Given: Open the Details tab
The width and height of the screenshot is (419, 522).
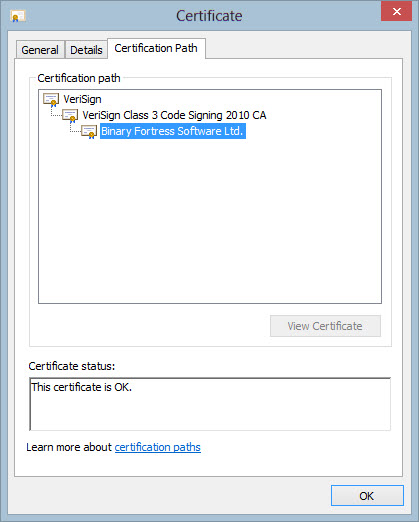Looking at the screenshot, I should click(x=86, y=50).
